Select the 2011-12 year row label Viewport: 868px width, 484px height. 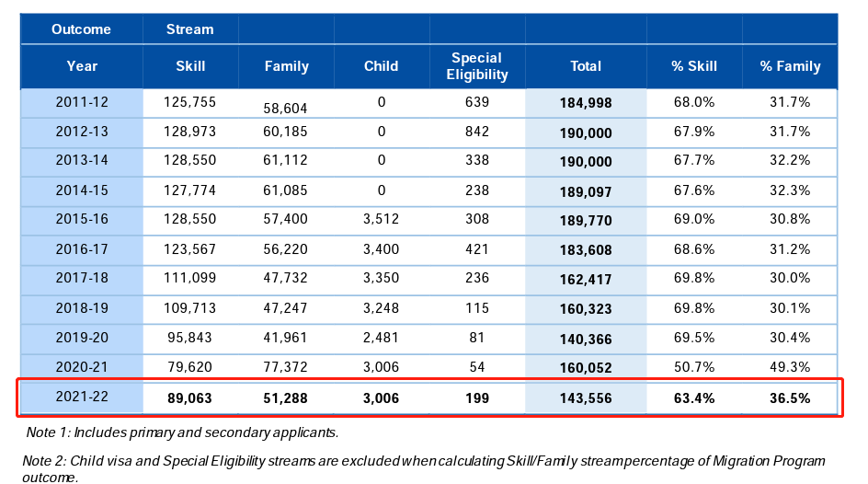[x=81, y=102]
